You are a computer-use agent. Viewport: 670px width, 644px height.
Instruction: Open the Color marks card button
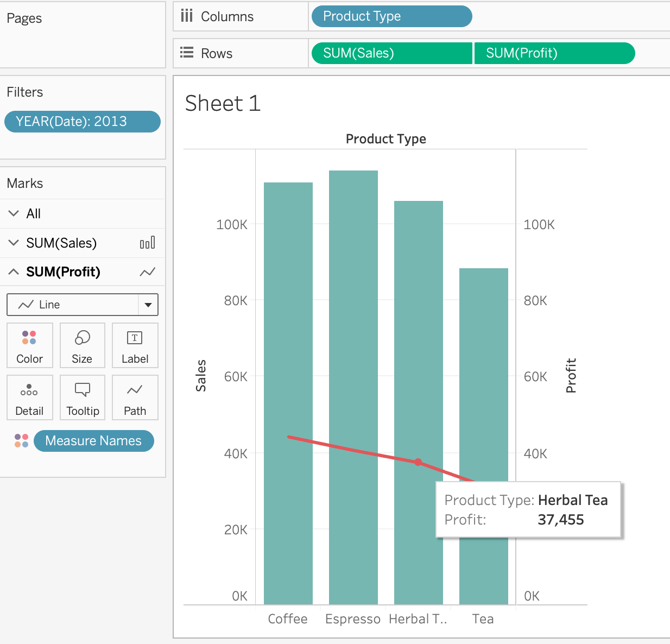pos(30,345)
